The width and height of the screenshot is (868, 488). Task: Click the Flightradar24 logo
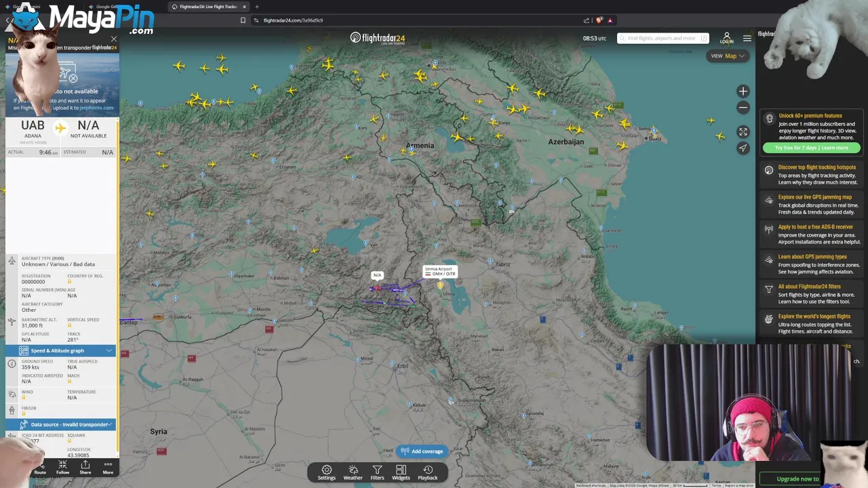click(x=377, y=38)
